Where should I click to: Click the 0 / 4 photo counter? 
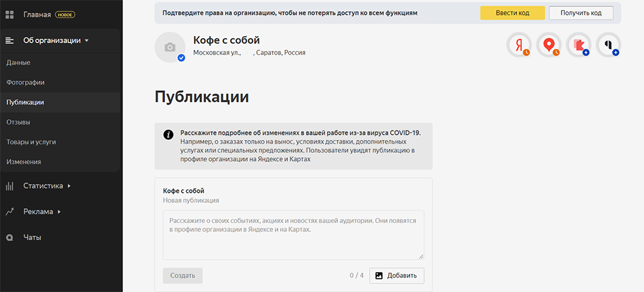pyautogui.click(x=357, y=275)
